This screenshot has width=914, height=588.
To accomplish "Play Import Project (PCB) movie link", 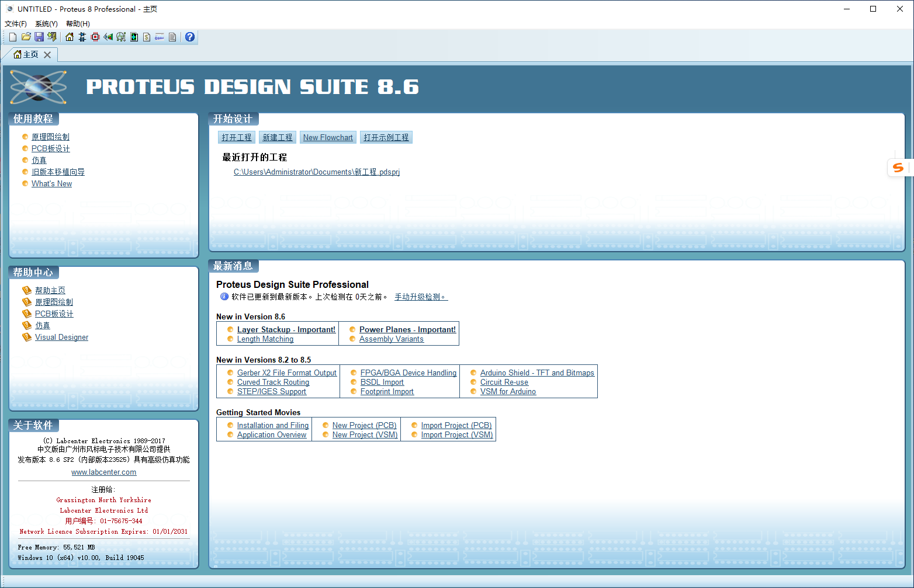I will tap(456, 425).
